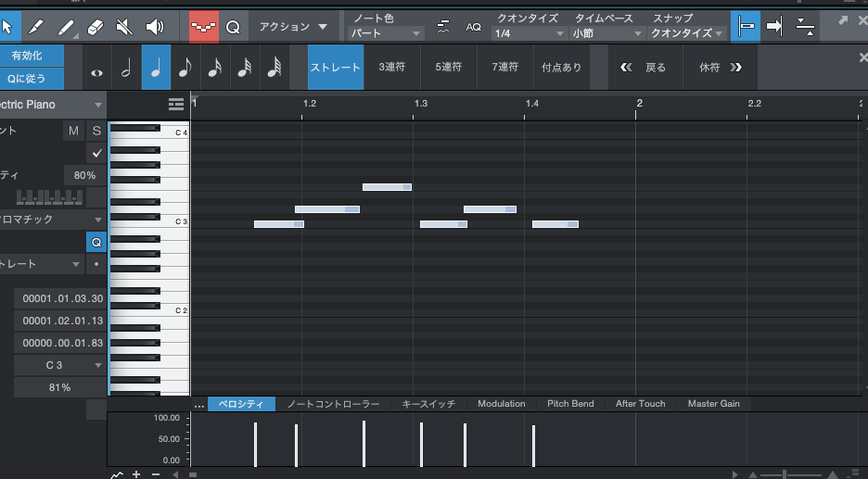Open the Pitch Bend tab
The width and height of the screenshot is (868, 479).
570,404
